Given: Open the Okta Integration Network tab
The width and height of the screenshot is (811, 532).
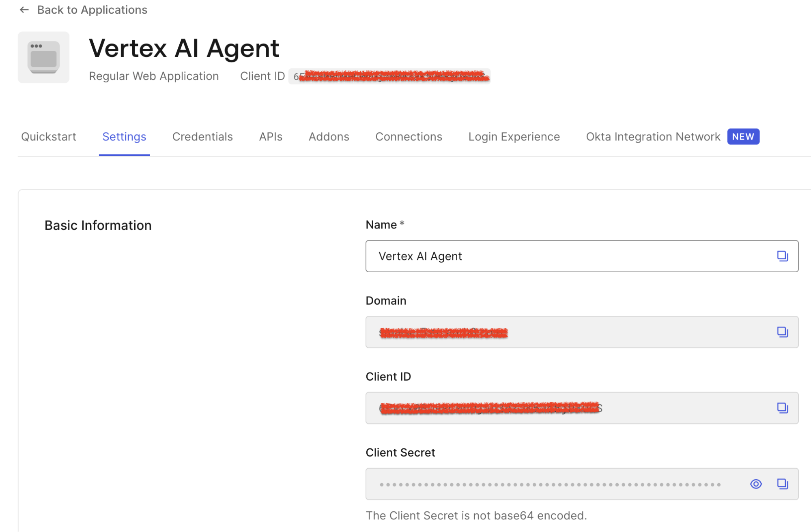Looking at the screenshot, I should click(x=652, y=137).
